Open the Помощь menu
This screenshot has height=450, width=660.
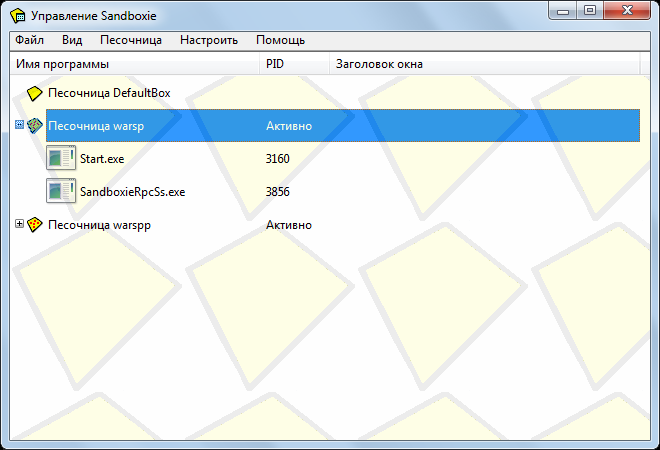coord(280,40)
